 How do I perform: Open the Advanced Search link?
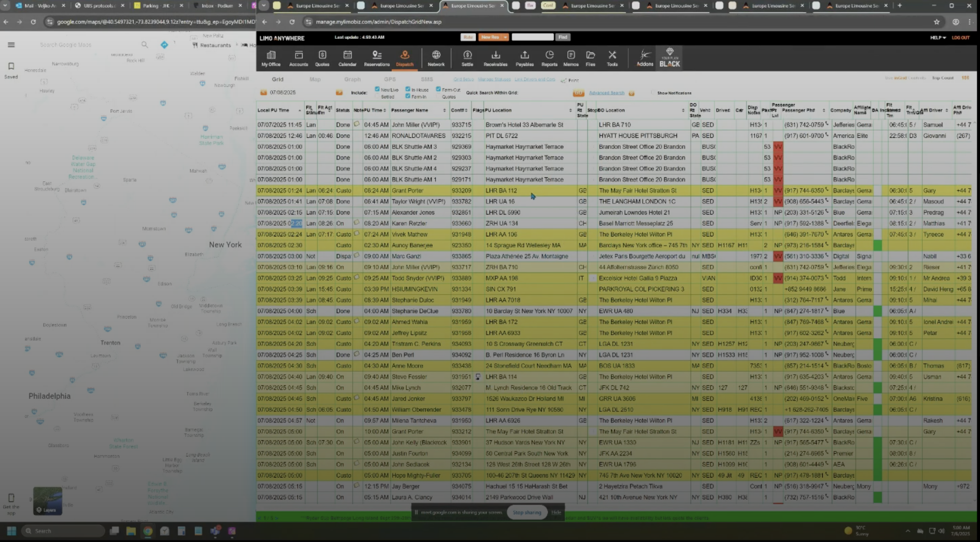point(606,92)
